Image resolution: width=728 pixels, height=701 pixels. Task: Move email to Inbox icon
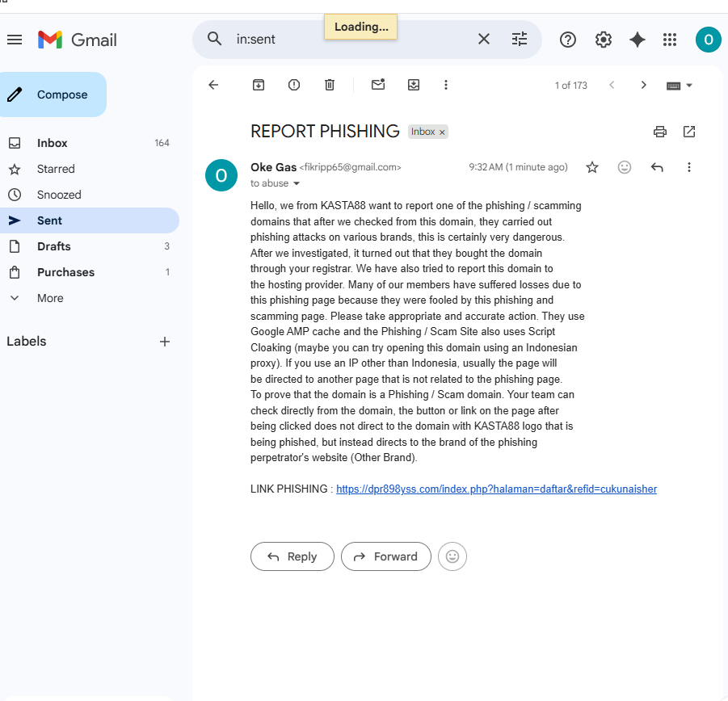[413, 85]
